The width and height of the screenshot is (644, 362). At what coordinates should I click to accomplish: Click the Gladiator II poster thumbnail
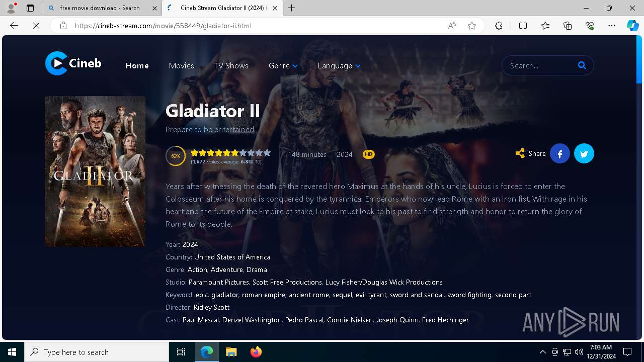pos(95,171)
